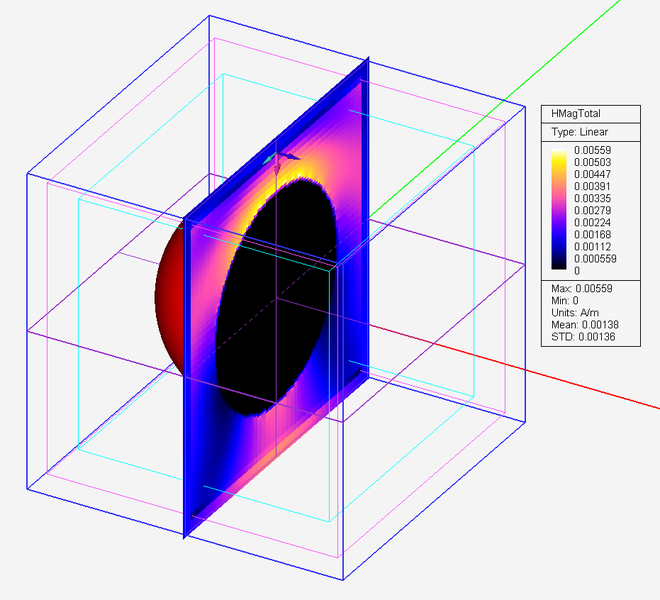Click the "Min: 0" statistic
Image resolution: width=660 pixels, height=600 pixels.
pyautogui.click(x=564, y=301)
